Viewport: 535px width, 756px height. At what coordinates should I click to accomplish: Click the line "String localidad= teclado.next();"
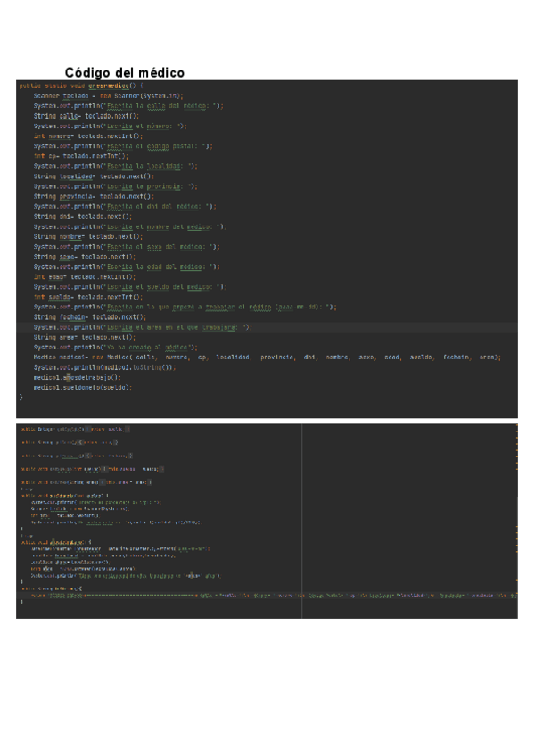[x=95, y=177]
